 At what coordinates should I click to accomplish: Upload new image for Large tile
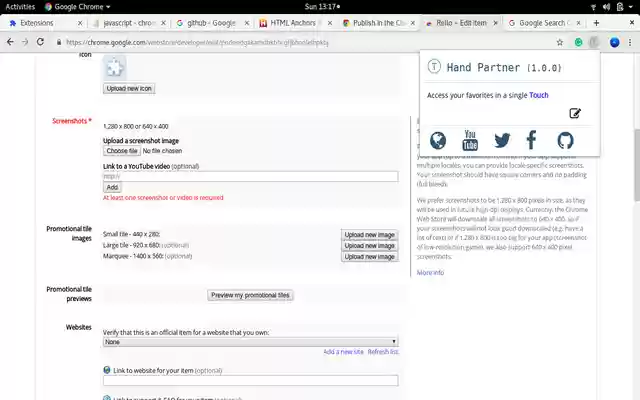[x=369, y=246]
